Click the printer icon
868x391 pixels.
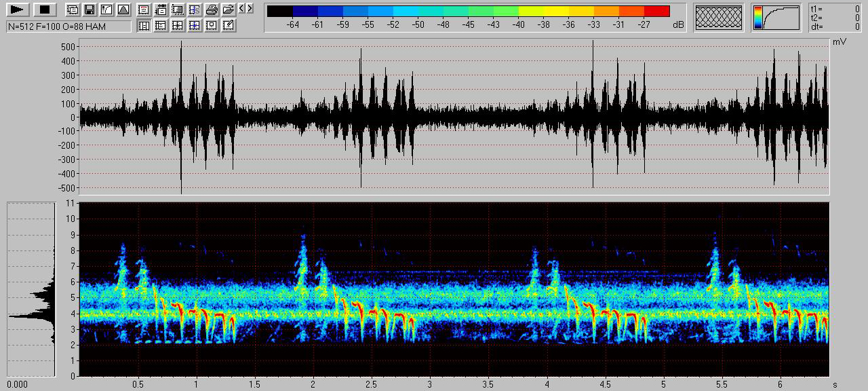click(212, 10)
